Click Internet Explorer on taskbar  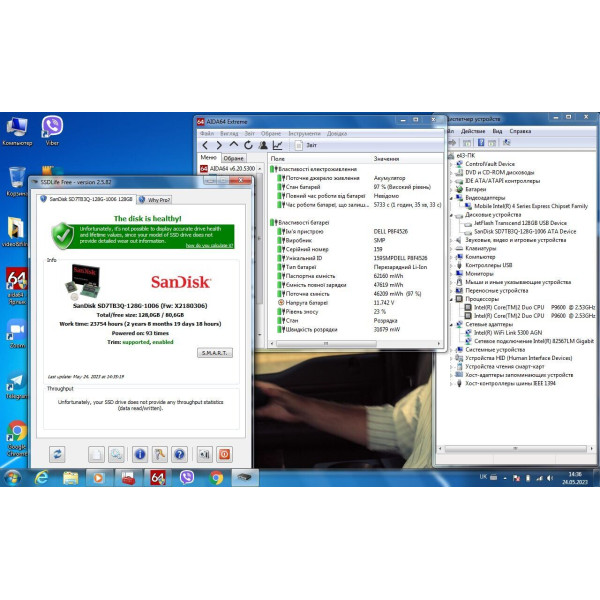pyautogui.click(x=41, y=478)
